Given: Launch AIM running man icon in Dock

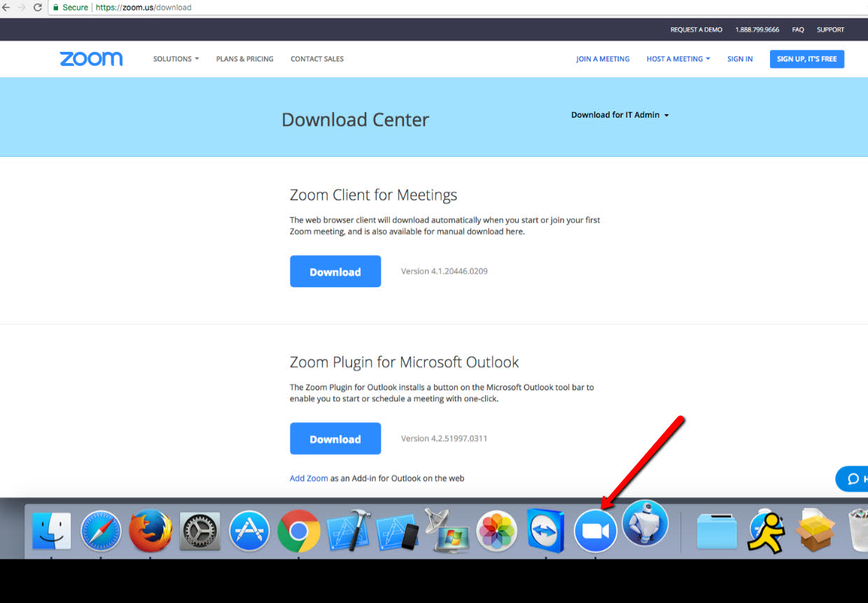Looking at the screenshot, I should 767,531.
